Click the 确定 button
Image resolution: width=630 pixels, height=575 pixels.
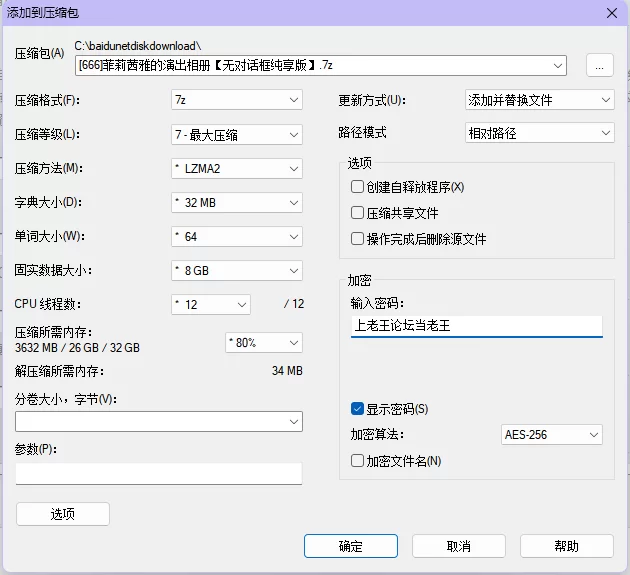tap(351, 546)
